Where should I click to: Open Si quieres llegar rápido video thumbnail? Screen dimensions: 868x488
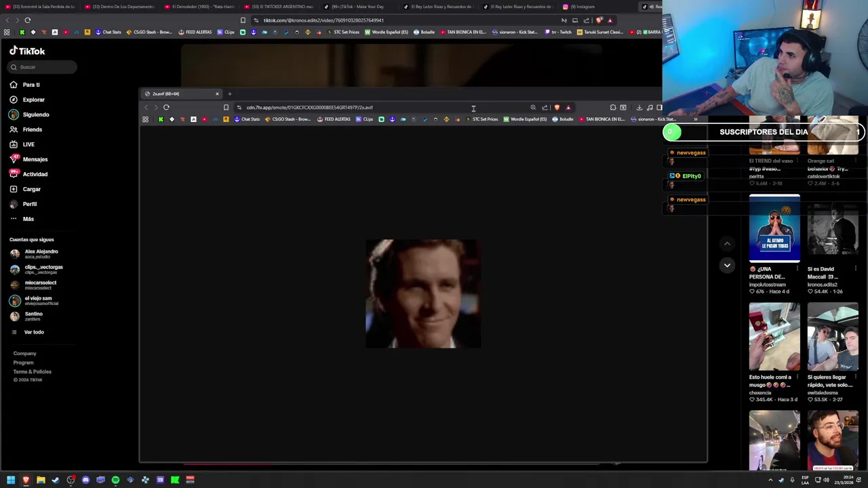833,336
